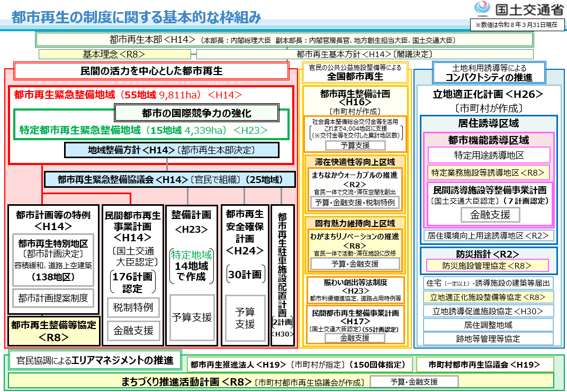Select the 滞在快適性等向上区域 heading
567x392 pixels.
[x=355, y=161]
